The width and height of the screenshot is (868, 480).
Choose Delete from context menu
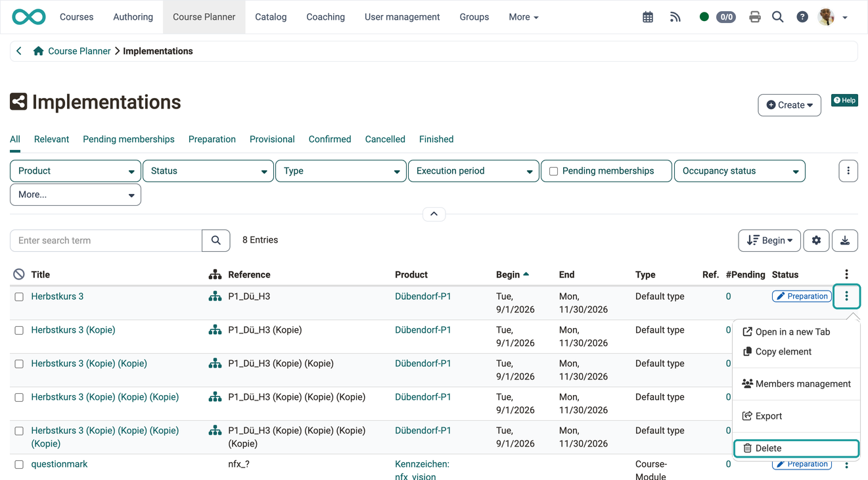796,448
